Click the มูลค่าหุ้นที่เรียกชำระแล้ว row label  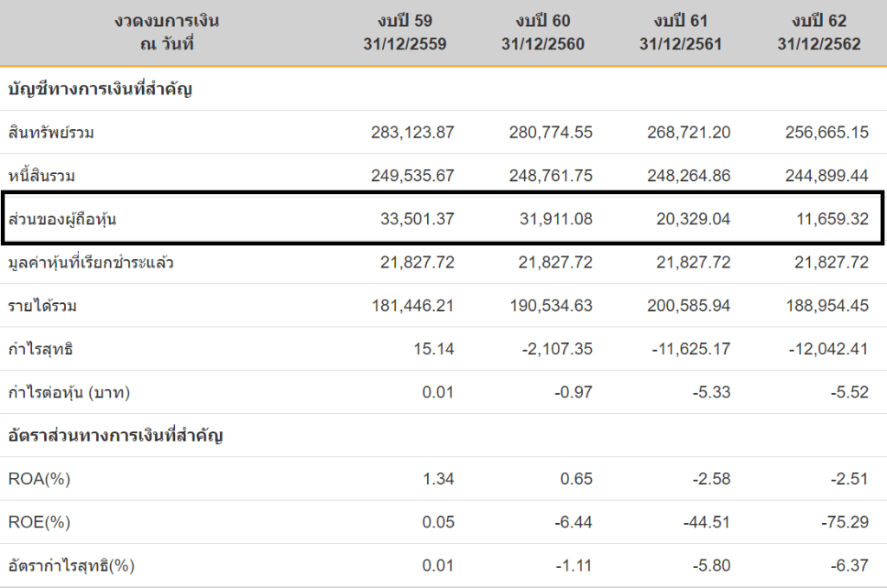coord(90,262)
